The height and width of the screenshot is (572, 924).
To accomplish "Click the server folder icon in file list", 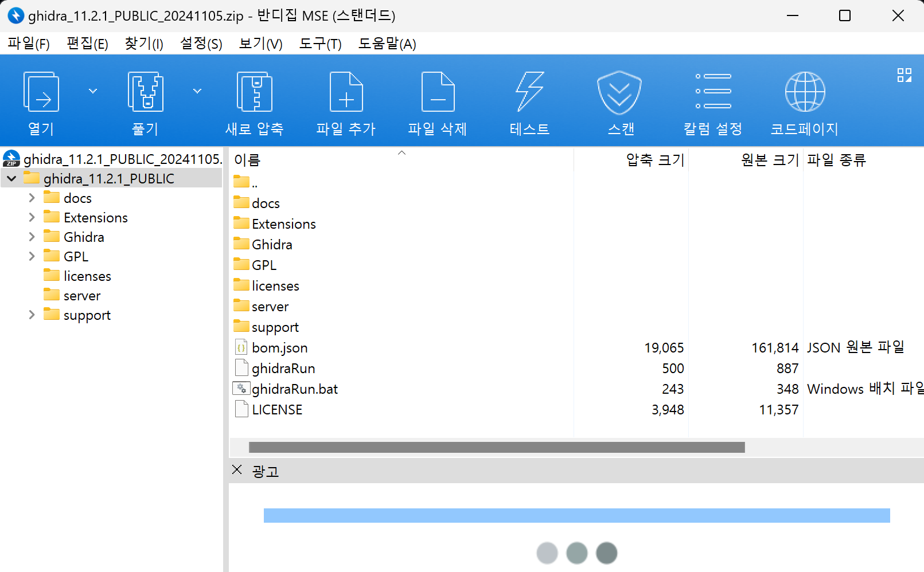I will pos(241,305).
